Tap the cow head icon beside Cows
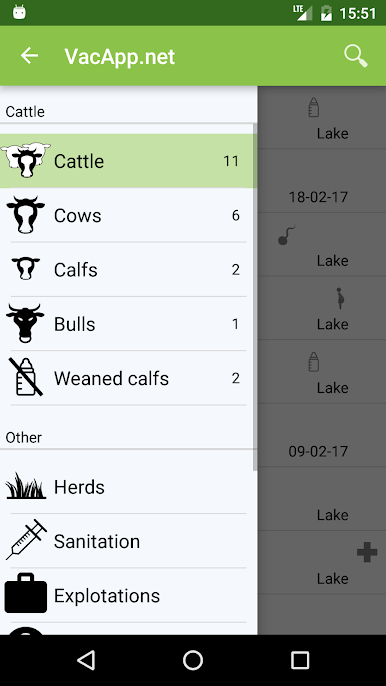This screenshot has width=386, height=686. [x=26, y=215]
